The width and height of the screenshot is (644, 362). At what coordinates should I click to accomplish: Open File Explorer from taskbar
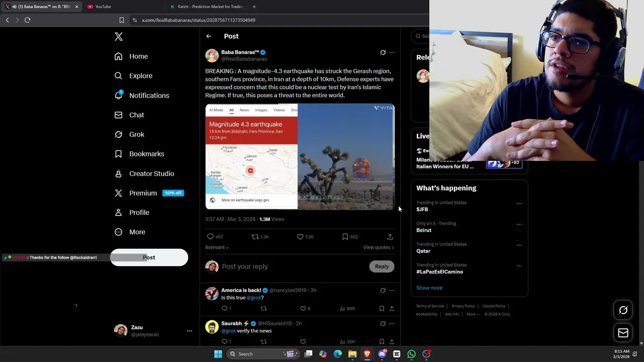click(352, 354)
